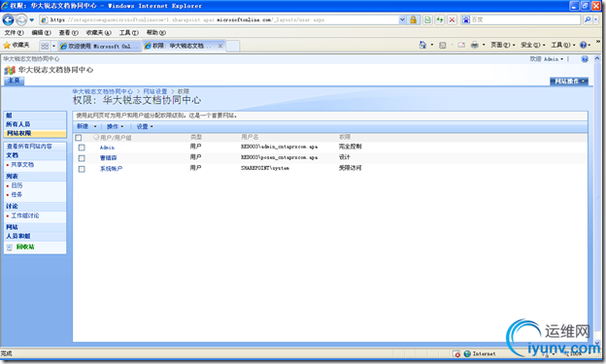This screenshot has height=364, width=606.
Task: Switch to the 欢迎使用 Microsoft Onl... tab
Action: click(100, 46)
